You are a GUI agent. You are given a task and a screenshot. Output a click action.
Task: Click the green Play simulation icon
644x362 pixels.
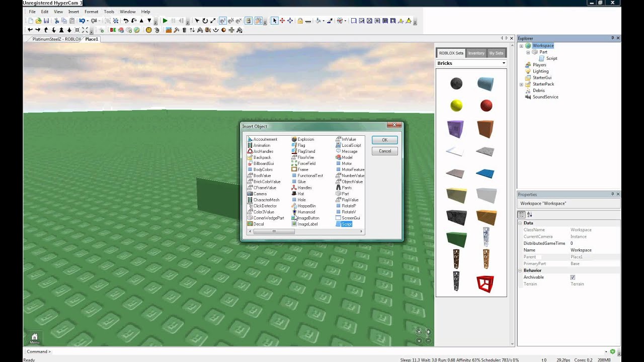165,21
